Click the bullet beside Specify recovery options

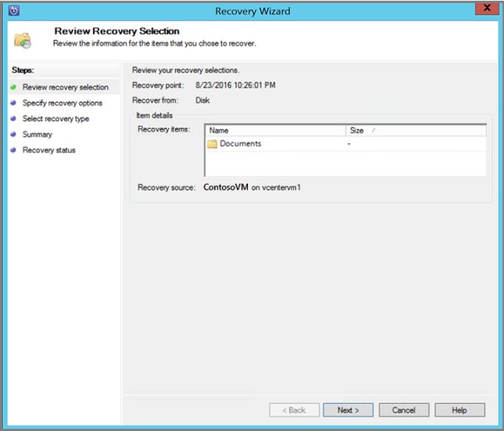tap(13, 103)
